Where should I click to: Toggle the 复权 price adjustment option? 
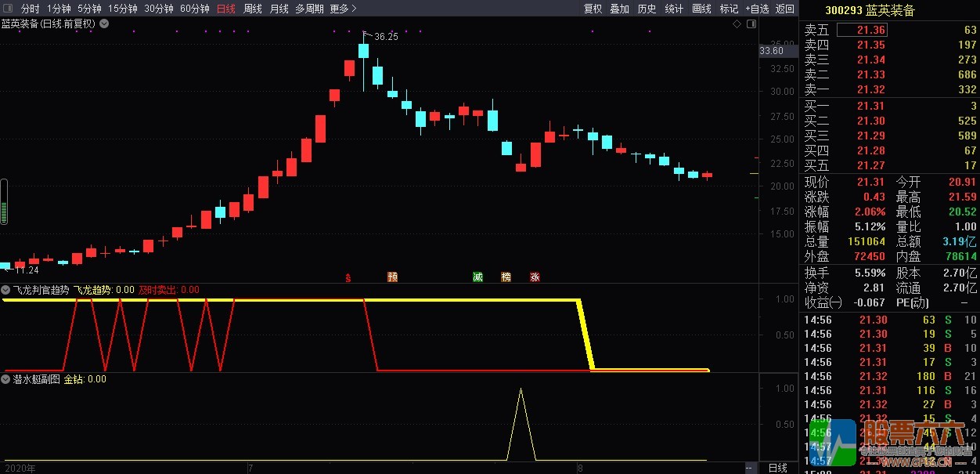[593, 9]
